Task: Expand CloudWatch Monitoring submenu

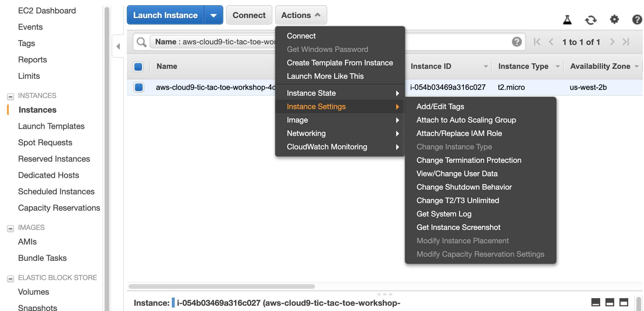Action: point(340,147)
